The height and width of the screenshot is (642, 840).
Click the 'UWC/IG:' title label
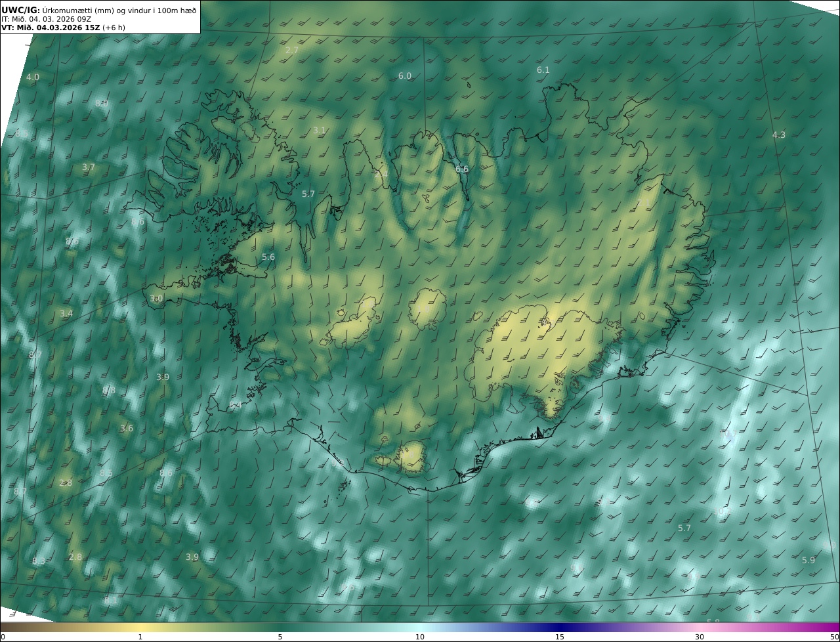21,10
